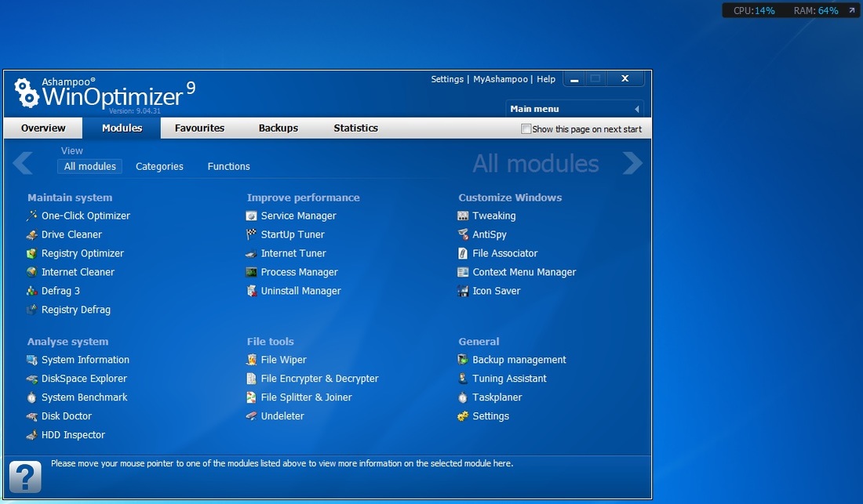Click the Icon Saver icon

pos(463,291)
